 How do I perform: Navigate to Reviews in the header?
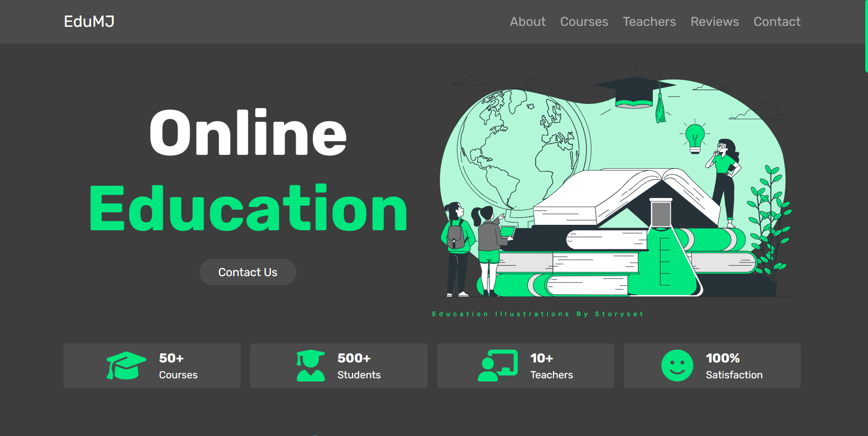[715, 22]
